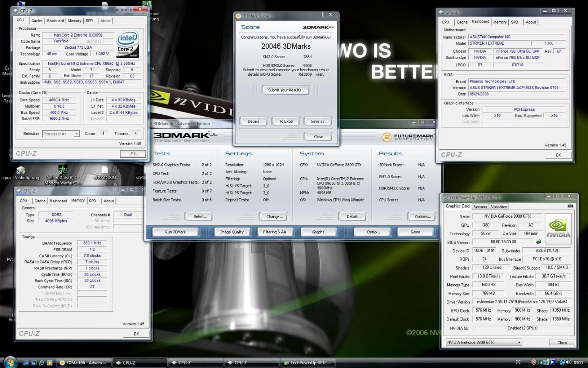Click the Core Speed value 4000.4 MHz

point(59,100)
